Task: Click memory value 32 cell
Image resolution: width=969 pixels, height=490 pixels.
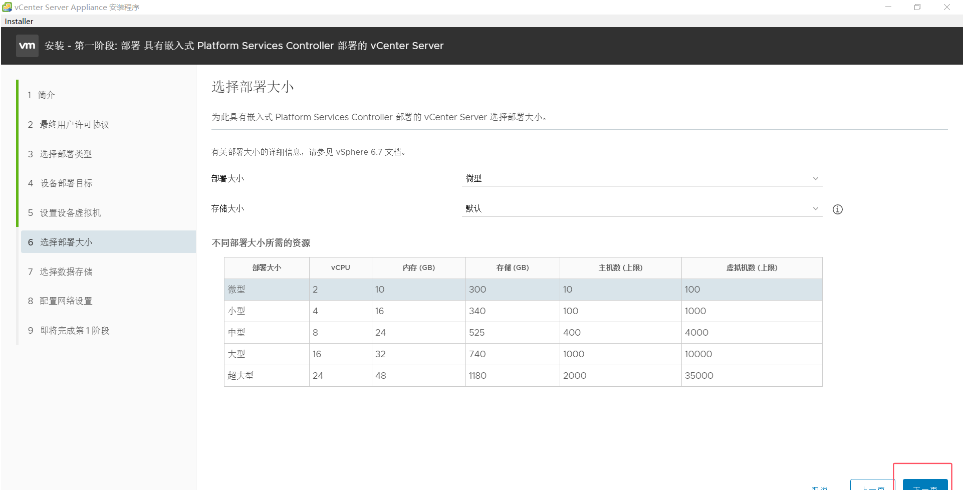Action: pyautogui.click(x=380, y=354)
